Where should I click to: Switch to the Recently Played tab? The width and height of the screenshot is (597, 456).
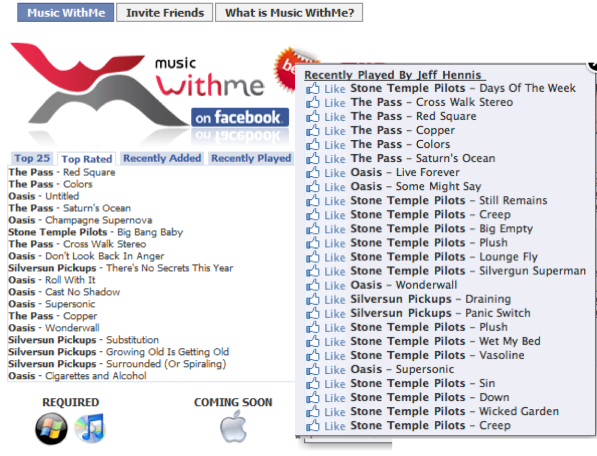click(251, 158)
